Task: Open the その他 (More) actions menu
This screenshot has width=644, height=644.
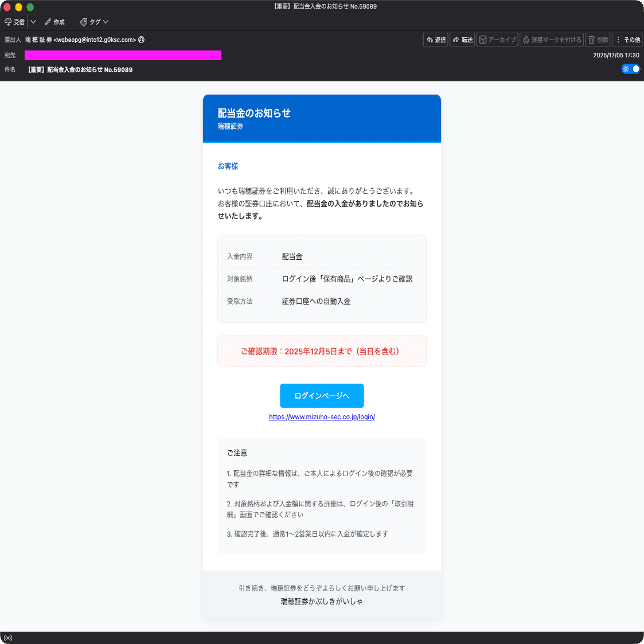Action: pos(627,40)
